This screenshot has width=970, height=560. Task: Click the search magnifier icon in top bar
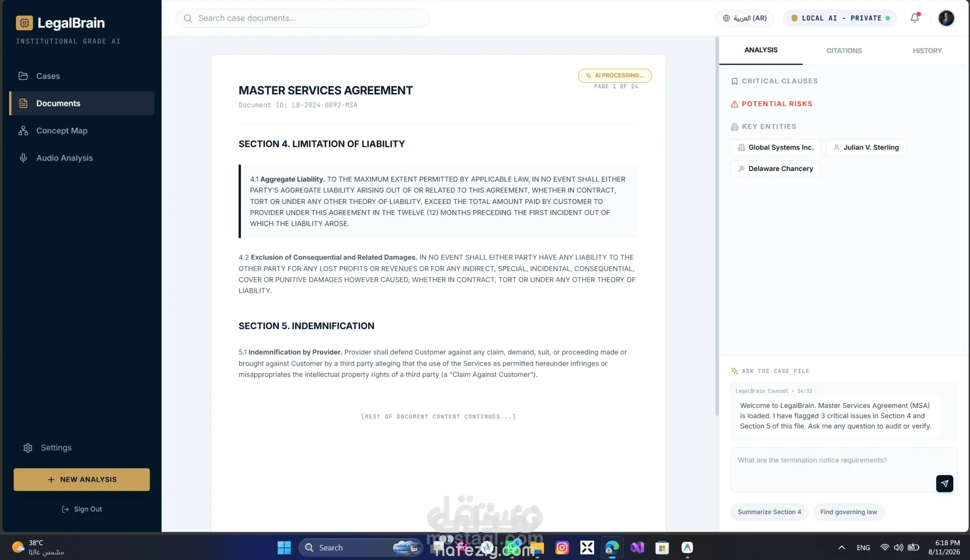[188, 18]
